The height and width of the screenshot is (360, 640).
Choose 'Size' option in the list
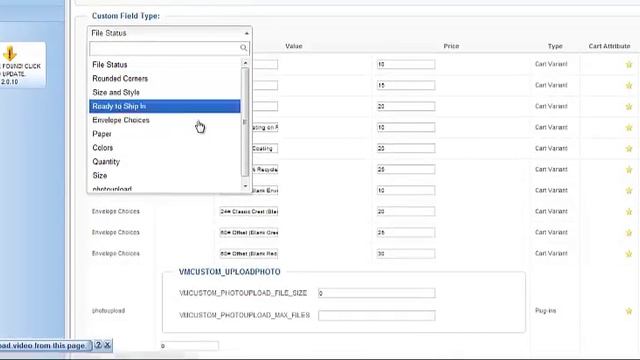point(164,176)
